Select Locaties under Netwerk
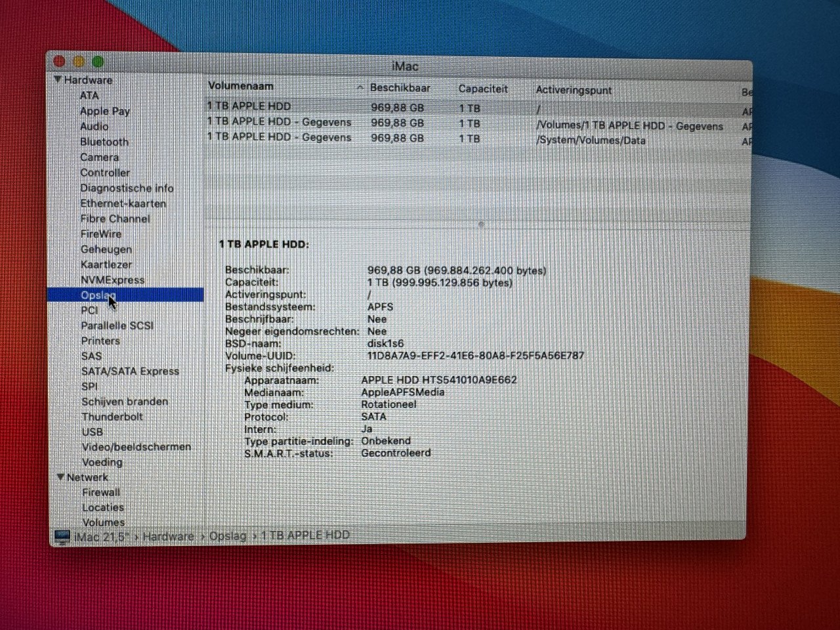Viewport: 840px width, 630px height. pos(103,507)
